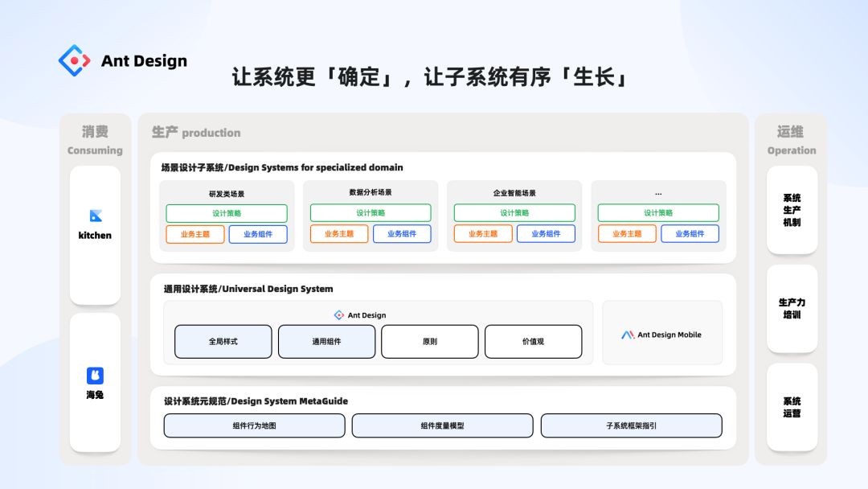
Task: Click the 价值观 box
Action: point(533,342)
